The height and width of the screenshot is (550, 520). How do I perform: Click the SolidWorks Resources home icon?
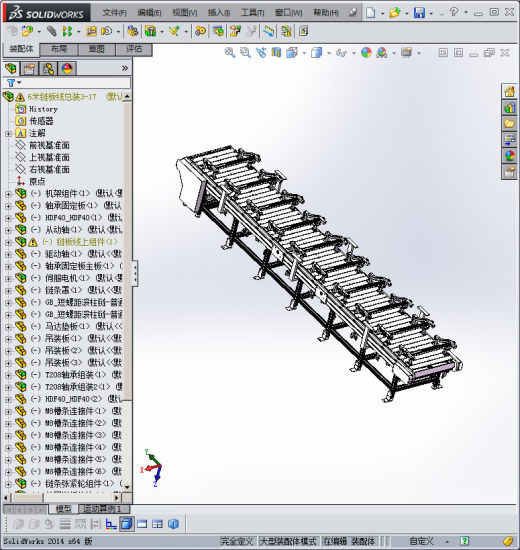(x=509, y=92)
